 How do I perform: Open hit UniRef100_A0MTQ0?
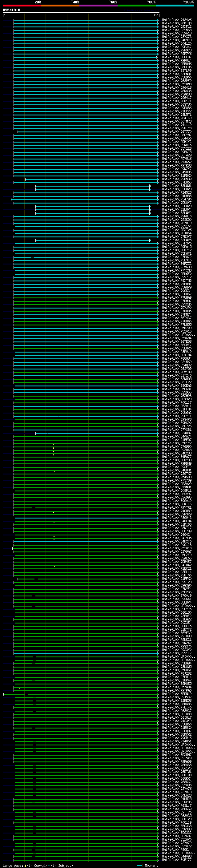[177, 23]
